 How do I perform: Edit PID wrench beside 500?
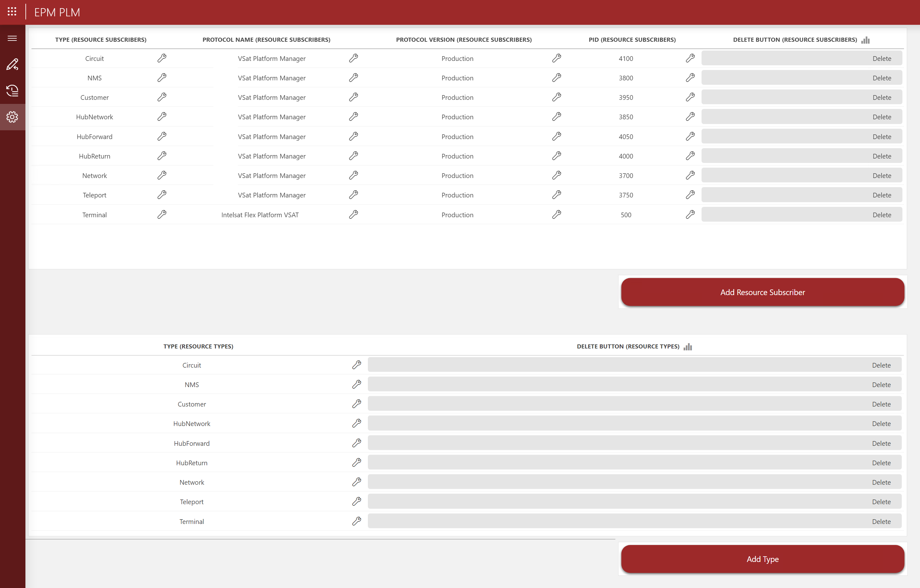690,214
